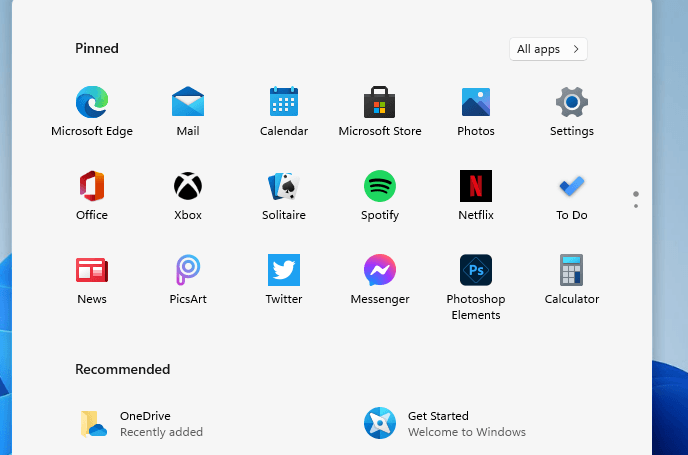688x455 pixels.
Task: Launch the Mail app
Action: pyautogui.click(x=188, y=111)
